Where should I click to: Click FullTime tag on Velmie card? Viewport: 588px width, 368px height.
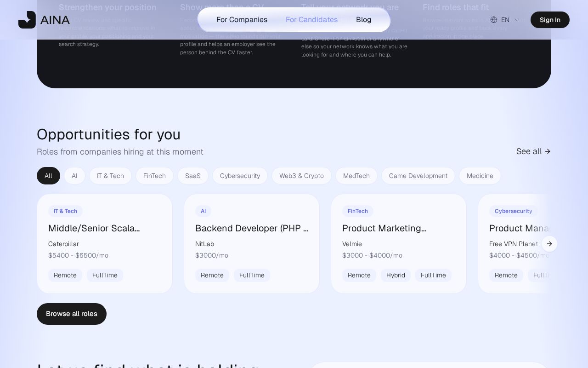[x=433, y=275]
